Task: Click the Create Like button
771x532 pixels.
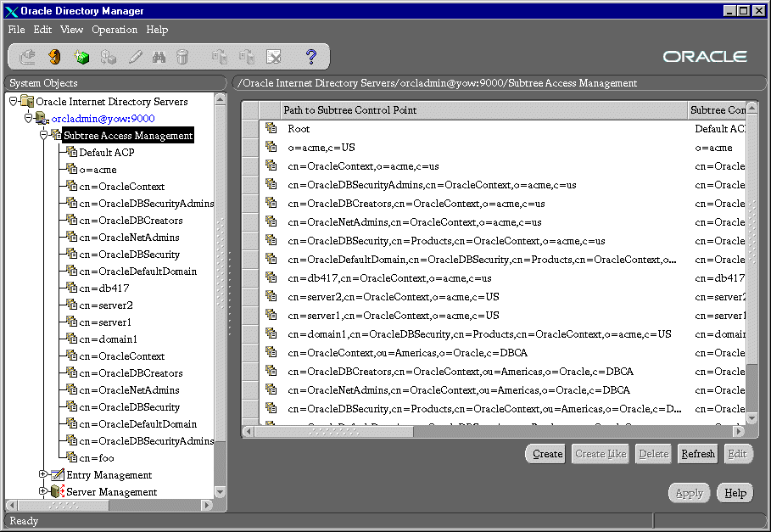Action: coord(601,454)
